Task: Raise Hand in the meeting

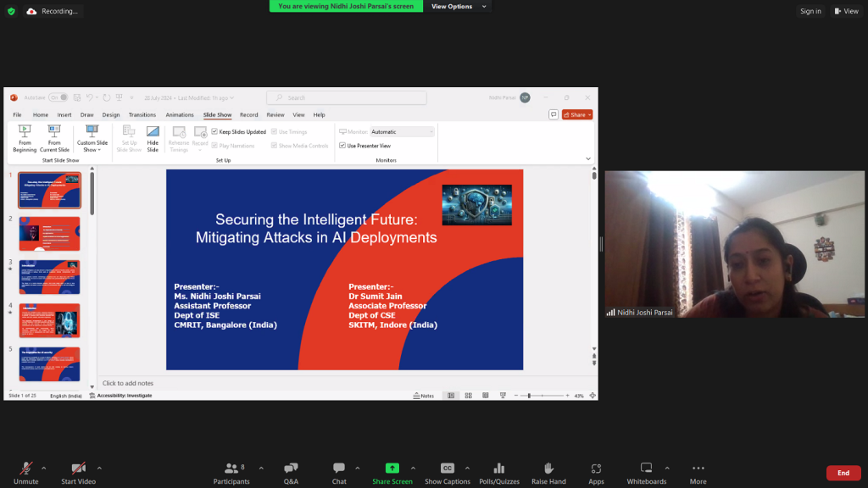Action: click(548, 469)
